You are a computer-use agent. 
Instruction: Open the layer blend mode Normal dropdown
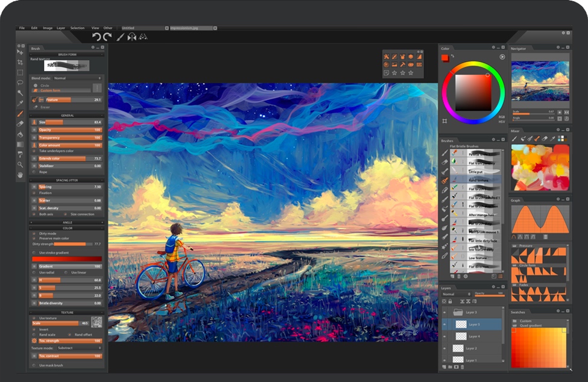point(456,294)
